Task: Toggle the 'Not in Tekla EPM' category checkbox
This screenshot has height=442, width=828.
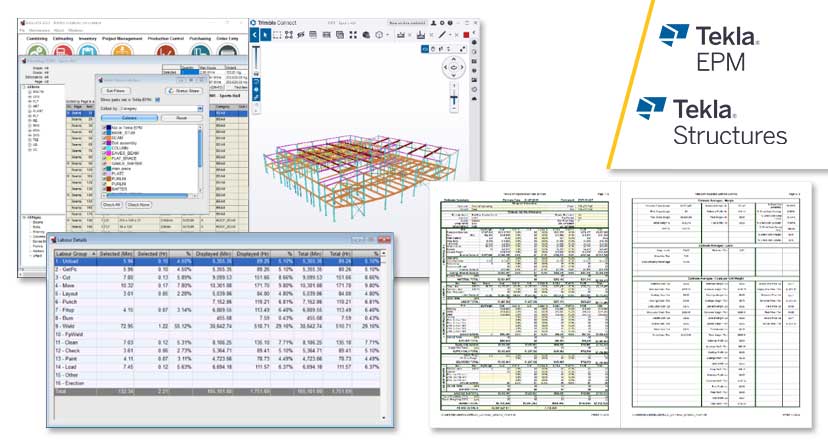Action: (x=103, y=128)
